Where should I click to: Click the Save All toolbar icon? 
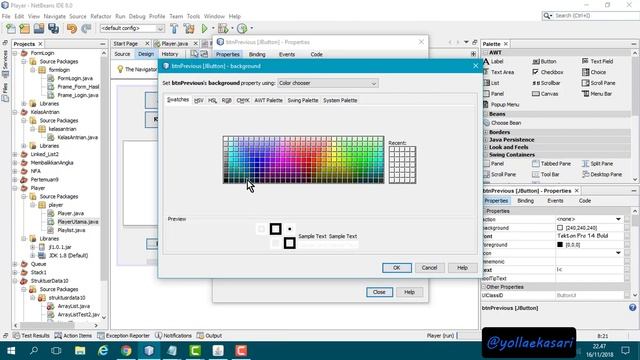pos(53,28)
